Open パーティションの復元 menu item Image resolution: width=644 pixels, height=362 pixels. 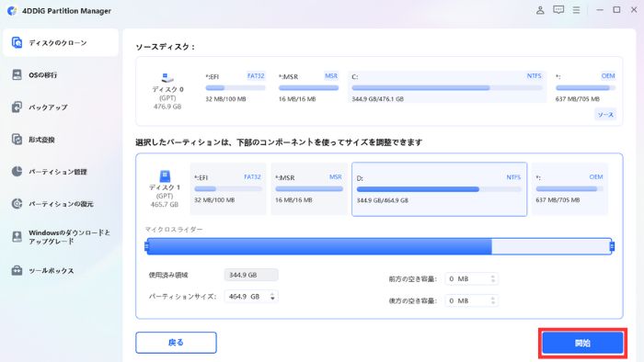61,204
